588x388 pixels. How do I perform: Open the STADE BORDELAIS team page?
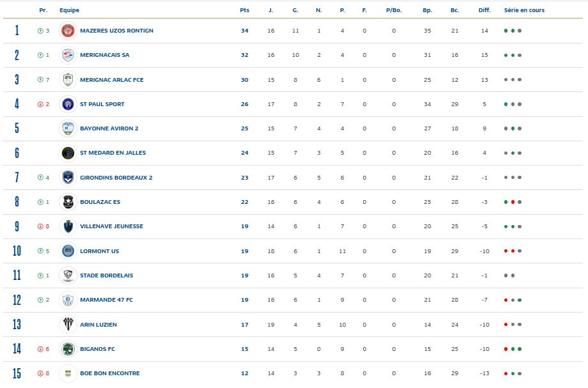(106, 275)
